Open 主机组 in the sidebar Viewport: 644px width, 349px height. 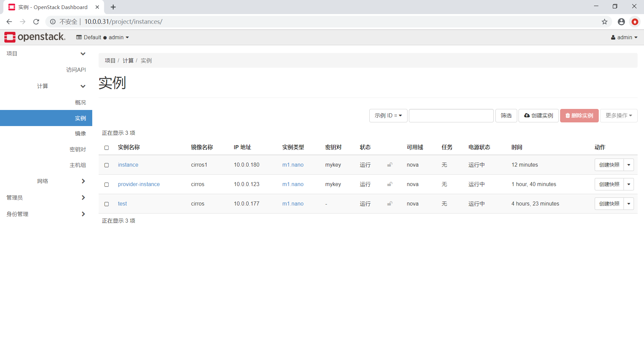coord(77,165)
